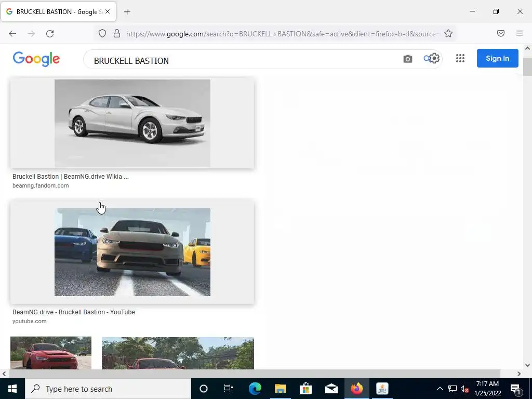Open Bruckell Bastion BeamNG.drive Wikia link
Viewport: 532px width, 399px height.
71,177
